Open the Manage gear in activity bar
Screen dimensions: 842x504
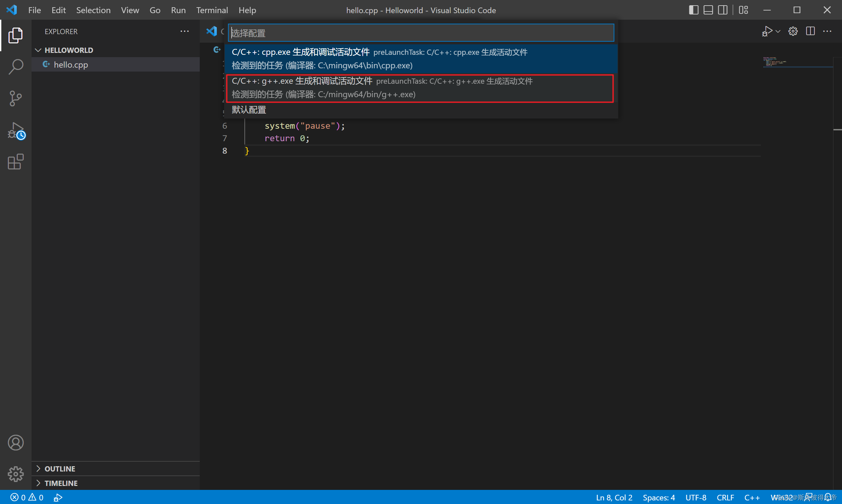tap(16, 474)
